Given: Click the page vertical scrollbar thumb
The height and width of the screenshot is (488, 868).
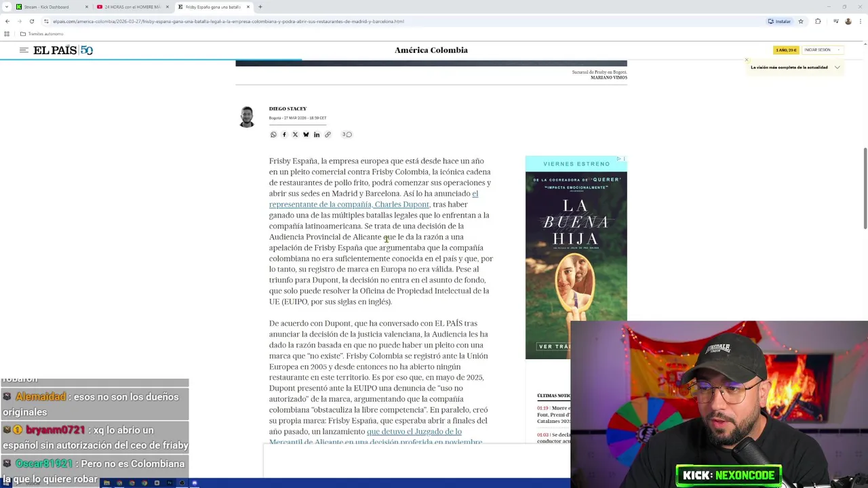Looking at the screenshot, I should coord(865,188).
